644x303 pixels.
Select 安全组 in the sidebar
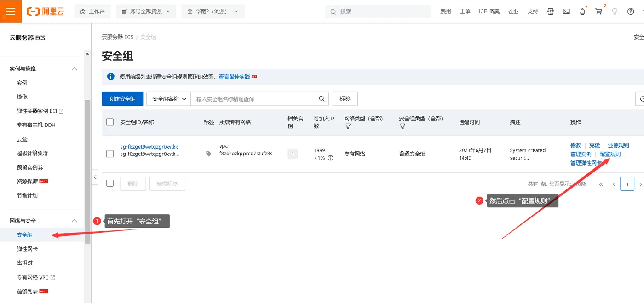coord(25,235)
